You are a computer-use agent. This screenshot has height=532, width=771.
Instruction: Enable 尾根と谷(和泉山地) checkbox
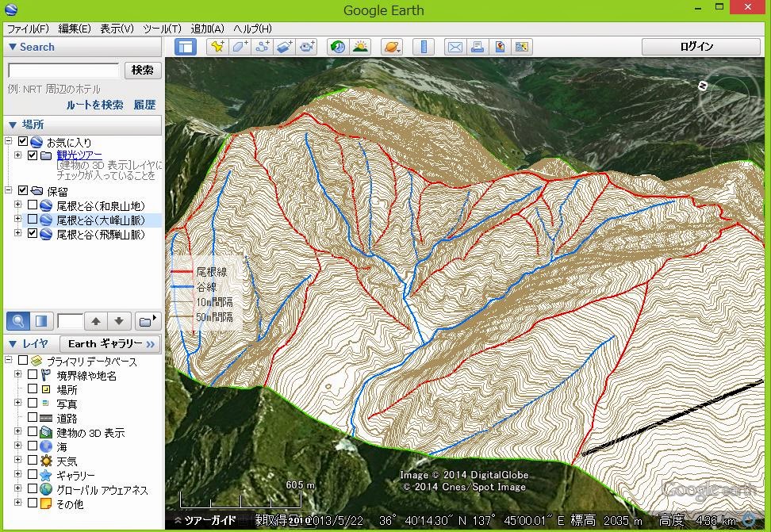pos(33,204)
